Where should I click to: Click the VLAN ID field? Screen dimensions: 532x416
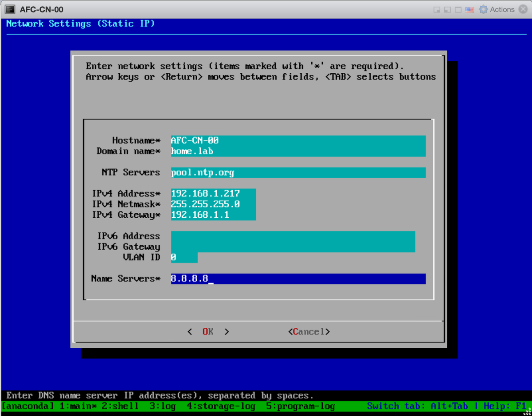click(184, 257)
